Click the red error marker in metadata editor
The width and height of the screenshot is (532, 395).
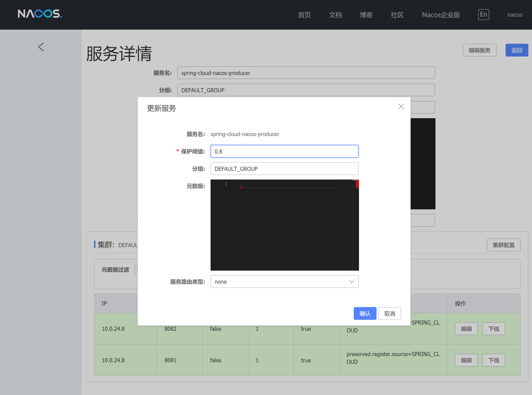pyautogui.click(x=357, y=184)
